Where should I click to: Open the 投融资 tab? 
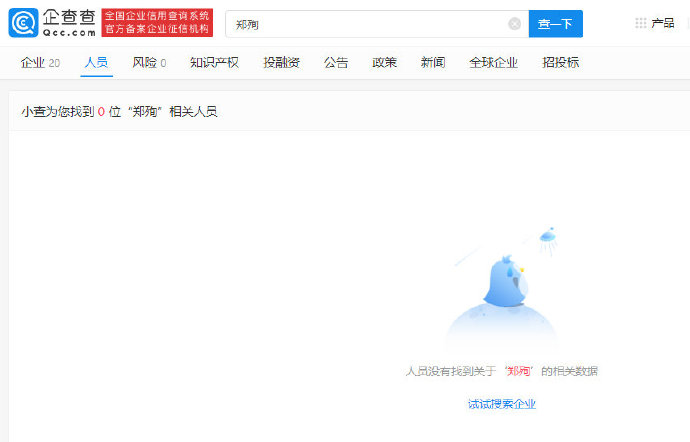coord(282,63)
